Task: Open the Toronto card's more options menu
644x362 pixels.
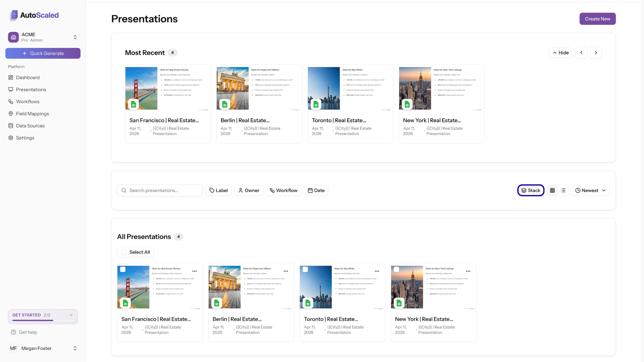Action: (377, 271)
